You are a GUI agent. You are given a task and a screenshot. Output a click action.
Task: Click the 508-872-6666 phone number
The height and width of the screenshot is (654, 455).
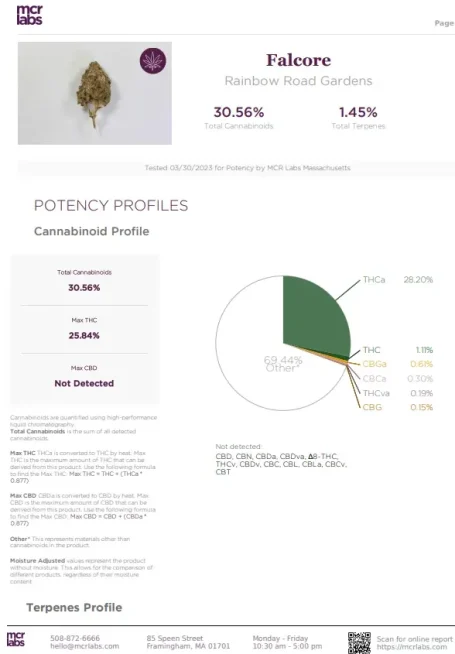pos(75,638)
